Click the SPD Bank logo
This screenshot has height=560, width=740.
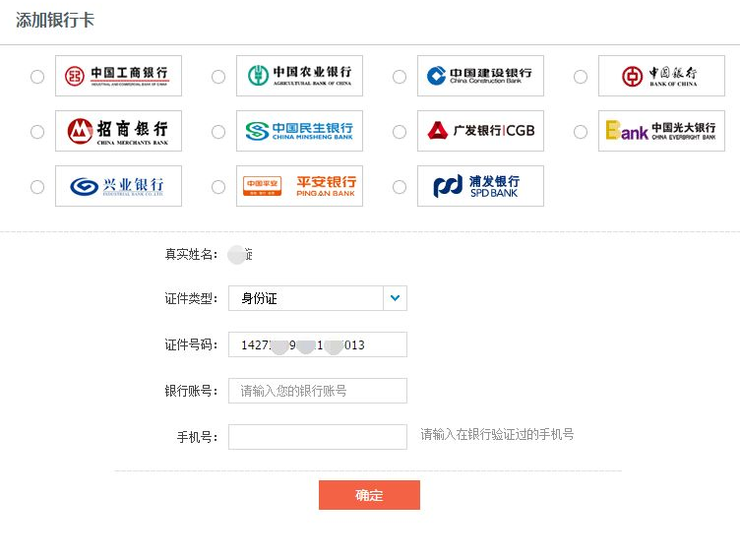pyautogui.click(x=480, y=186)
